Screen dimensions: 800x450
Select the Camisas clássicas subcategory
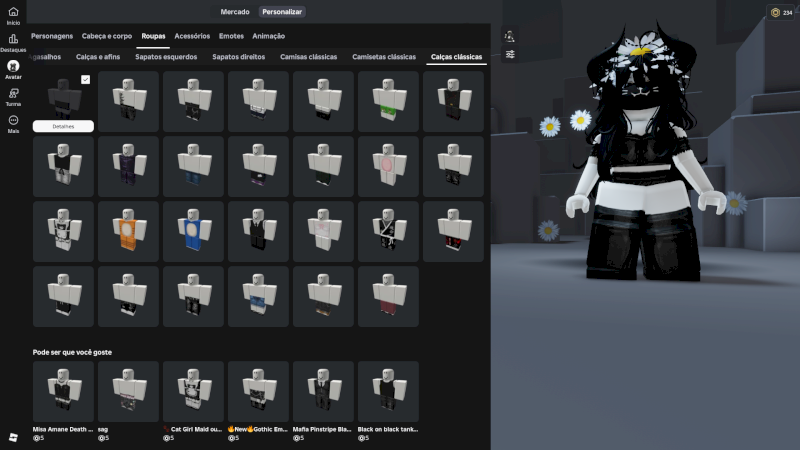click(x=309, y=57)
